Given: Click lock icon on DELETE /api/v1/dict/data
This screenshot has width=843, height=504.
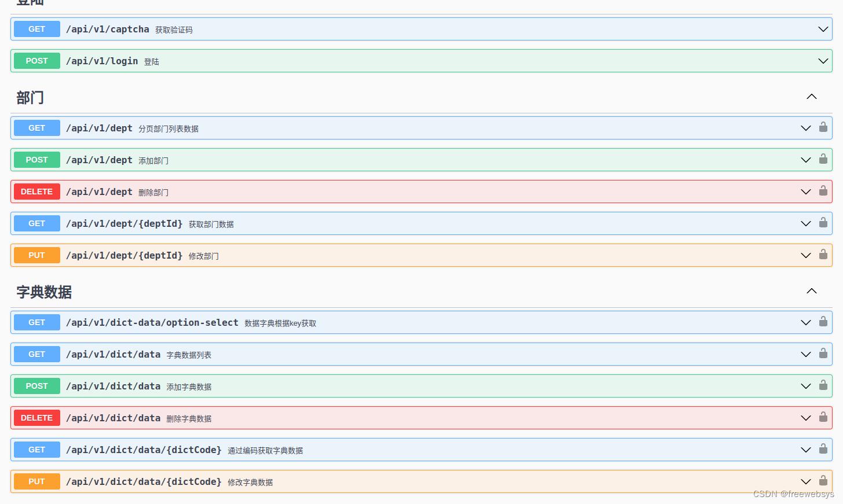Looking at the screenshot, I should pyautogui.click(x=823, y=417).
